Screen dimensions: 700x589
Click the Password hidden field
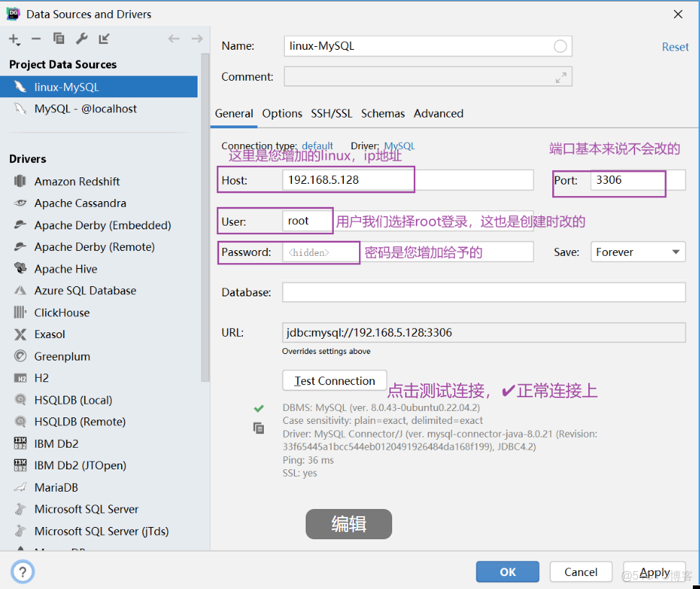(x=407, y=252)
